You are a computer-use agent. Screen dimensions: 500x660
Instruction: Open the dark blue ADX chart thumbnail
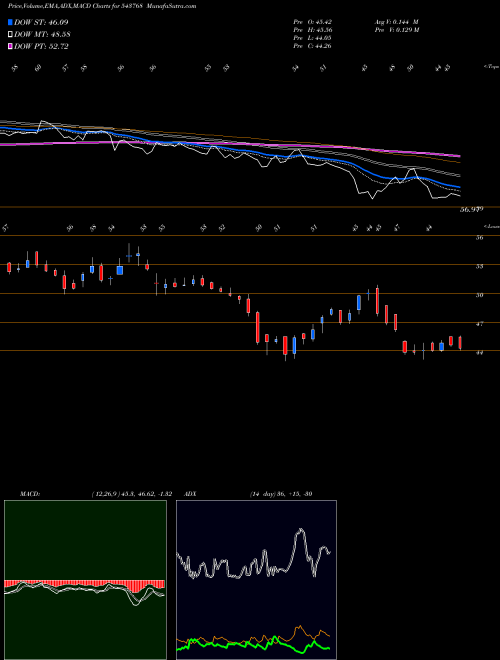(256, 580)
